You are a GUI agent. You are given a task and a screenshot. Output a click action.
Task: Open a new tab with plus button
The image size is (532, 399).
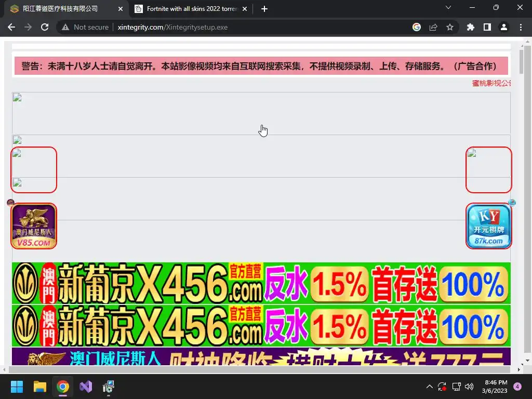pos(264,9)
